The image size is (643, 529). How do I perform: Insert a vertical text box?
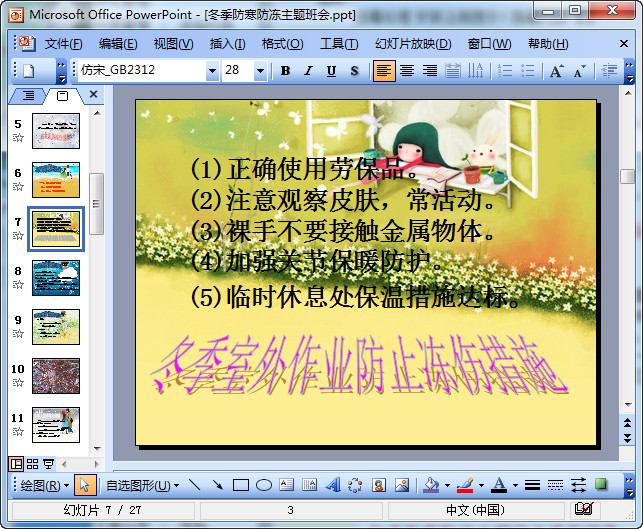(x=310, y=486)
